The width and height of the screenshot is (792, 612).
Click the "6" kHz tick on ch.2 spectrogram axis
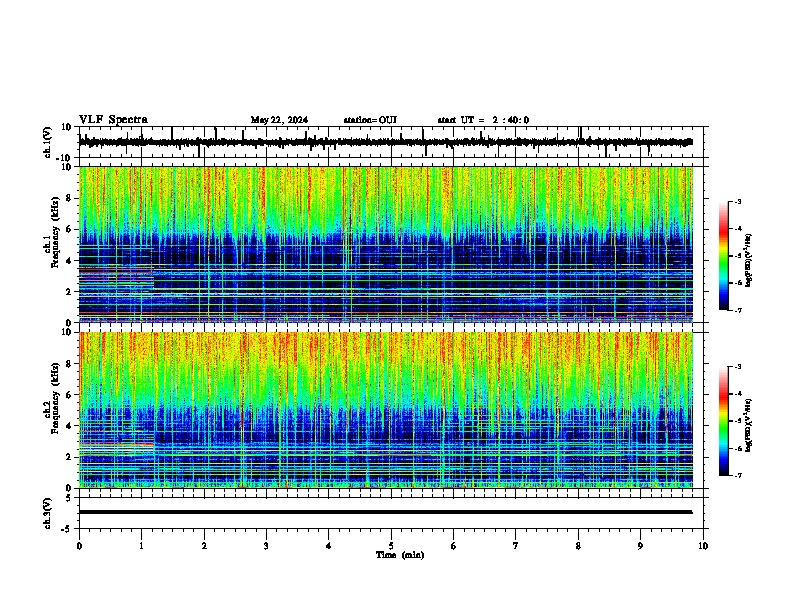click(69, 395)
